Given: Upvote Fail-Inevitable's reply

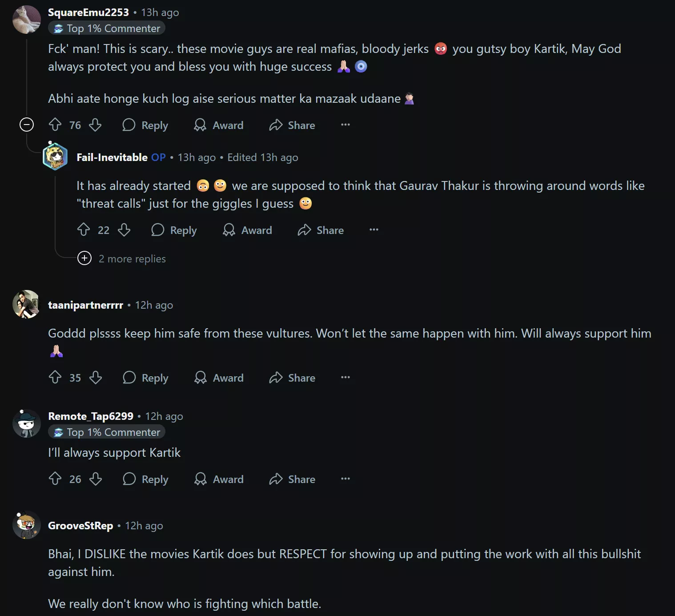Looking at the screenshot, I should pyautogui.click(x=84, y=230).
